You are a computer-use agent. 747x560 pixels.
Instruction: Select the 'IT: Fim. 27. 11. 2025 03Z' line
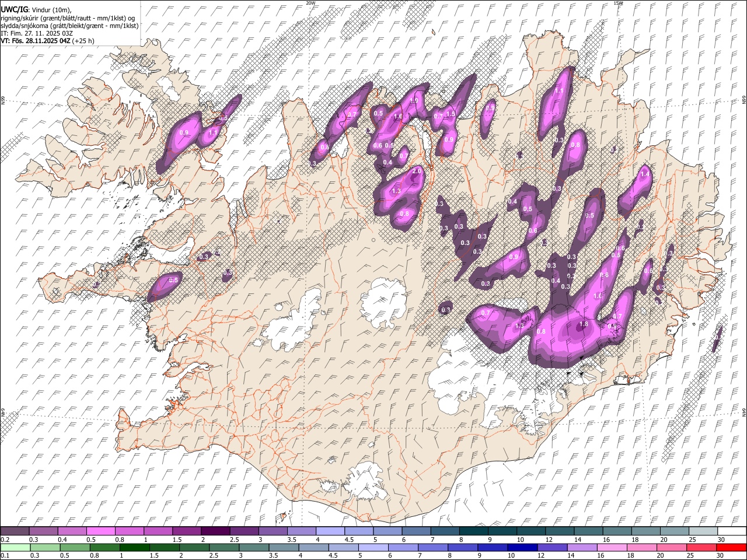37,33
